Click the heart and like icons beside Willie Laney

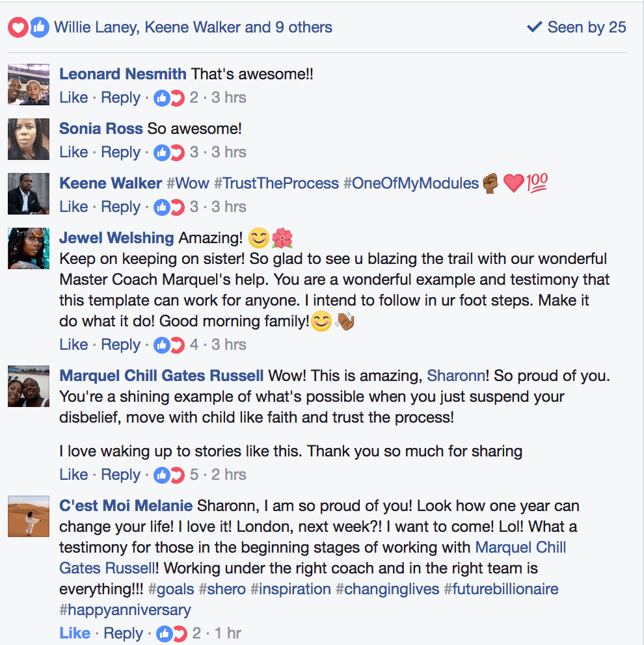(29, 27)
